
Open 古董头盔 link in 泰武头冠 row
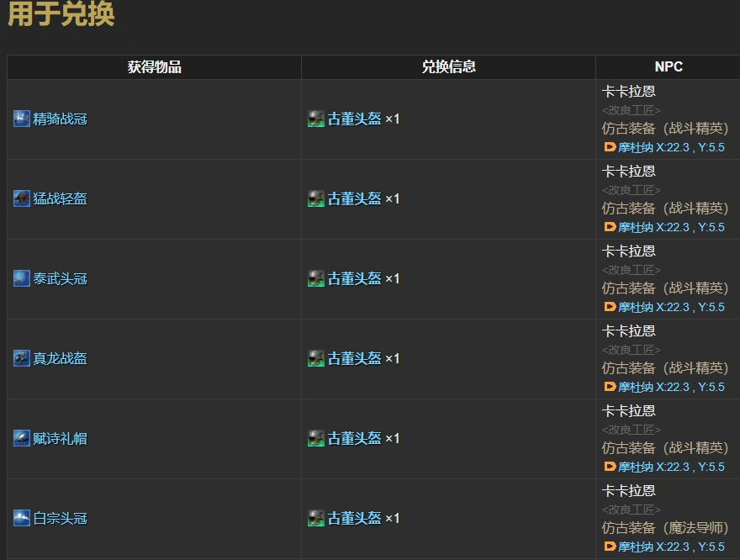(354, 278)
